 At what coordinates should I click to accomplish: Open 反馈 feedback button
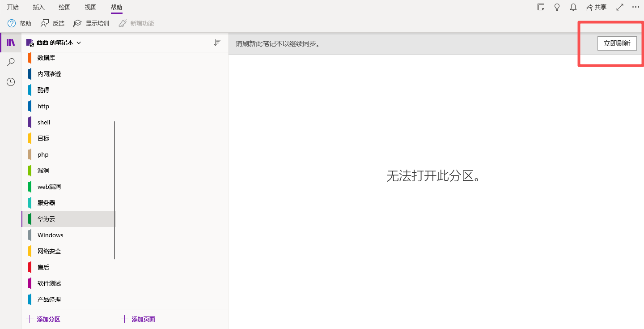point(52,23)
